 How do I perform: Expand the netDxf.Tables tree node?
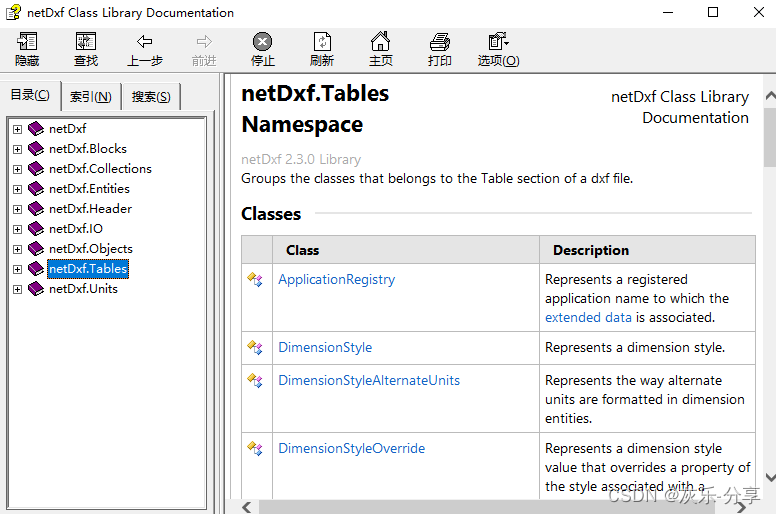[x=17, y=270]
